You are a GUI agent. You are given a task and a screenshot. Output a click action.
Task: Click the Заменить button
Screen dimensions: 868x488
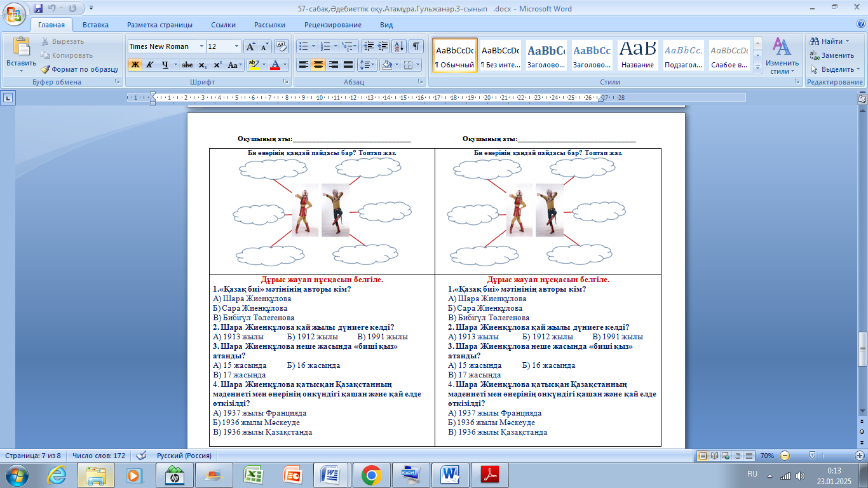(832, 55)
